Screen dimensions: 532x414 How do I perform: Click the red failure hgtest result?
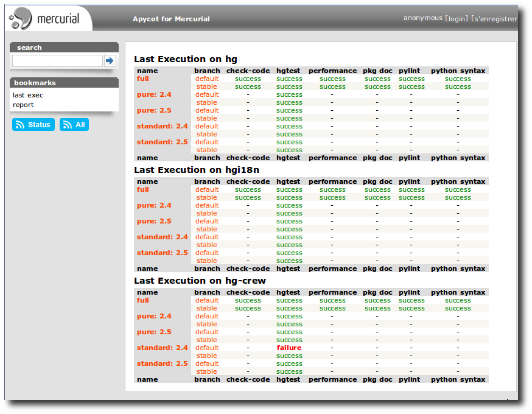point(289,348)
